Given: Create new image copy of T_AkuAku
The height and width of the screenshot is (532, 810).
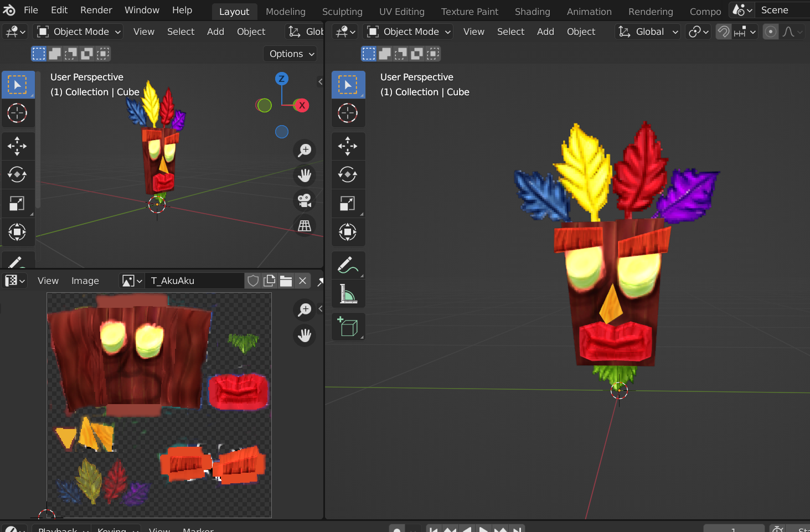Looking at the screenshot, I should 270,281.
